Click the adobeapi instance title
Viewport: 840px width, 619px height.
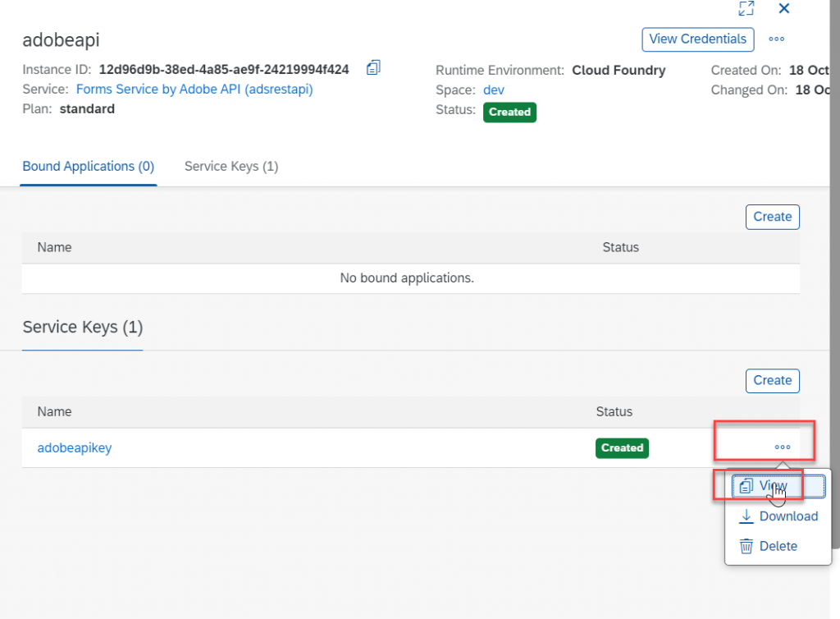pos(61,40)
